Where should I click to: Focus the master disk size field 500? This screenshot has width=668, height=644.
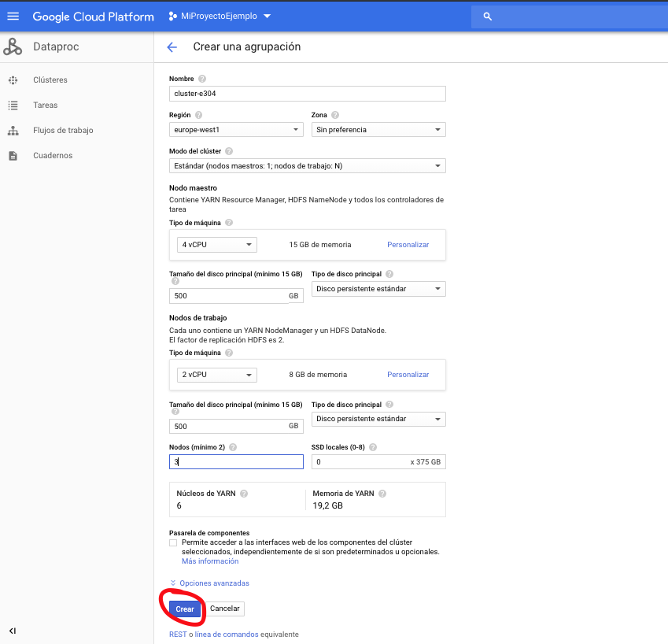coord(236,296)
